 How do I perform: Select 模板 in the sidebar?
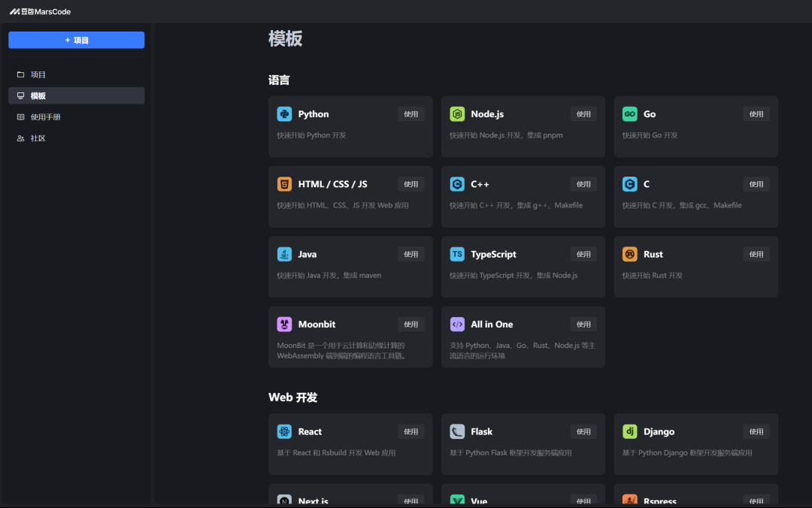(76, 95)
